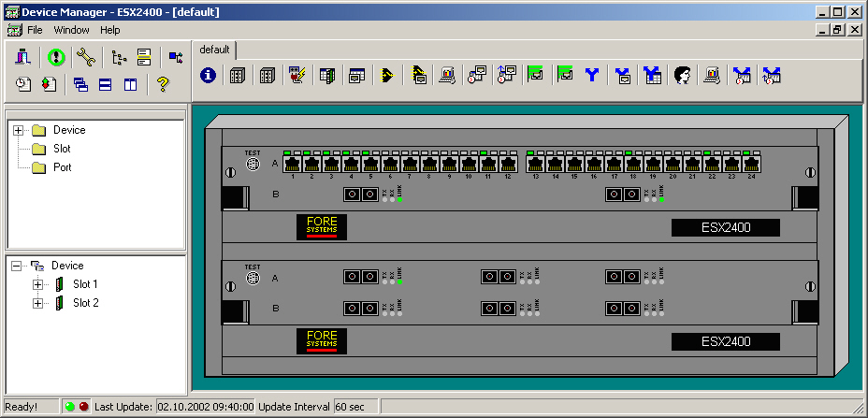Expand the Device folder in upper tree
Screen dimensions: 868x418
pos(19,130)
